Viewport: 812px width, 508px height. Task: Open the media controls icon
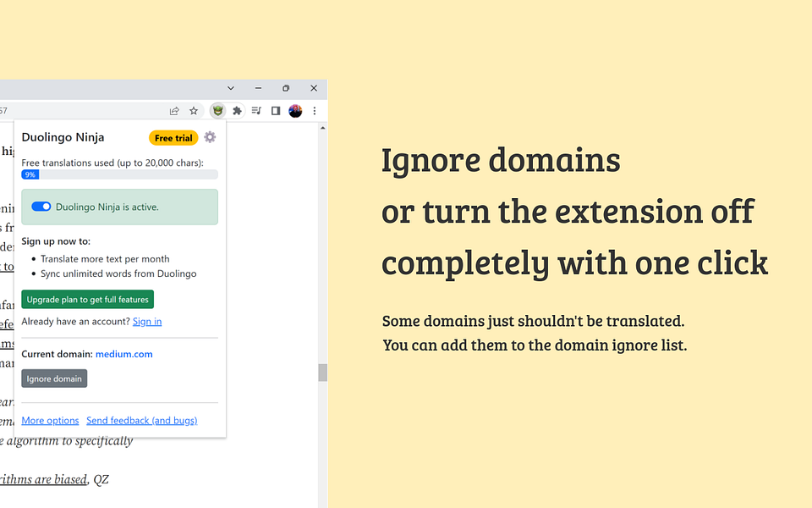tap(256, 110)
